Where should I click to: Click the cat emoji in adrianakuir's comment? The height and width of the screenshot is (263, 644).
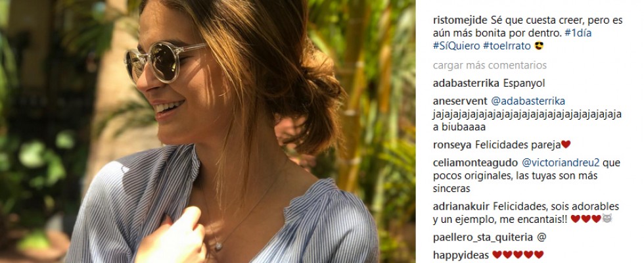click(x=607, y=218)
